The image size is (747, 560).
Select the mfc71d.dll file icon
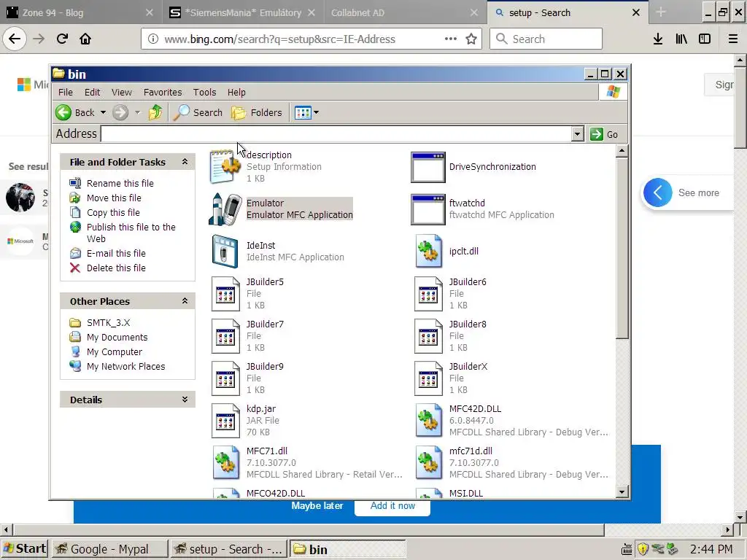coord(428,462)
